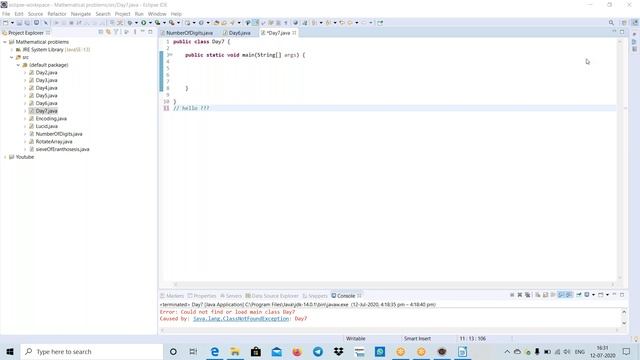Click Writable status bar entry
Screen dimensions: 640x360
[x=356, y=338]
